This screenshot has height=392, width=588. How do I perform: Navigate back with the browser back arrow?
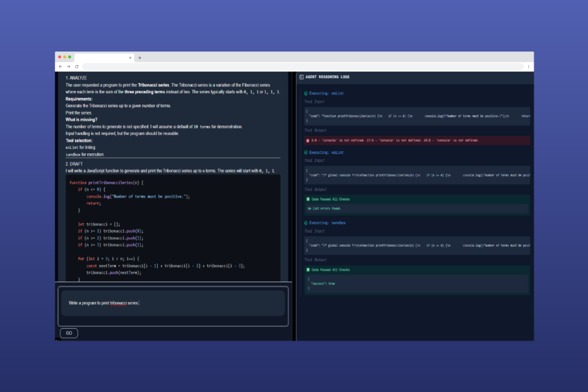[60, 66]
